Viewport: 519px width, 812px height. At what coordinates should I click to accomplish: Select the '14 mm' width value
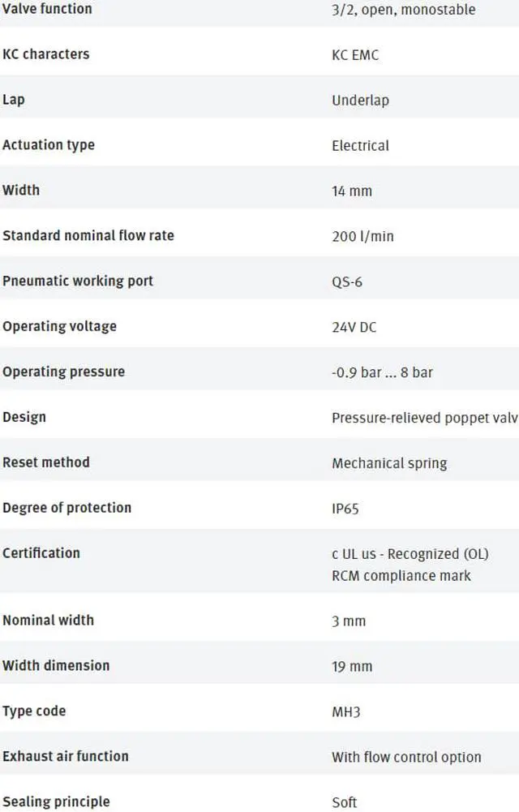pos(352,191)
